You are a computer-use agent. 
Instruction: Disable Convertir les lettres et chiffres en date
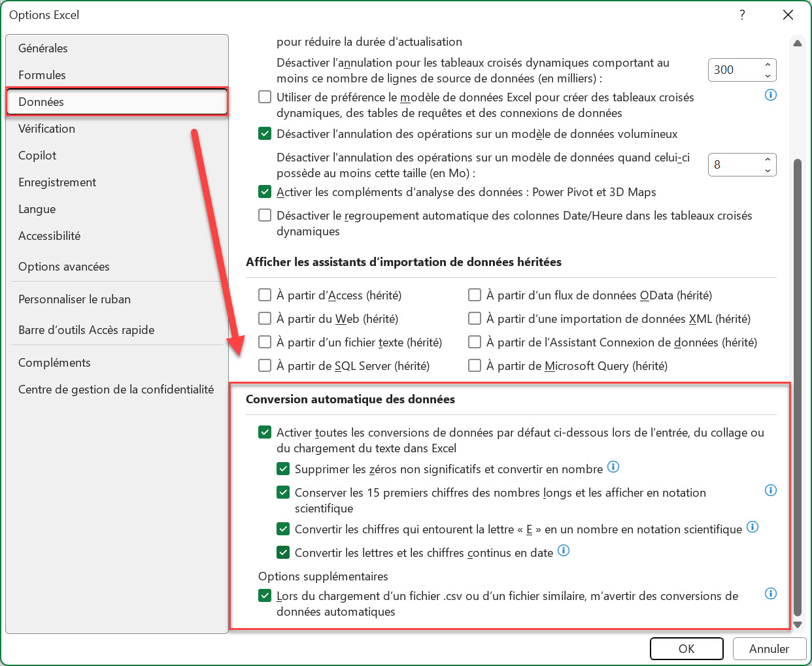[x=283, y=553]
